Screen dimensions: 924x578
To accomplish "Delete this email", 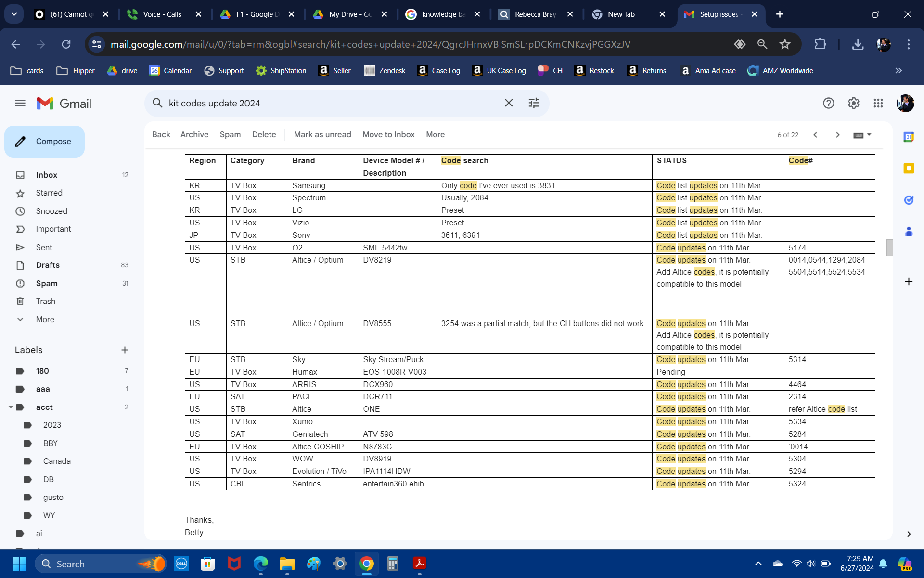I will coord(264,135).
